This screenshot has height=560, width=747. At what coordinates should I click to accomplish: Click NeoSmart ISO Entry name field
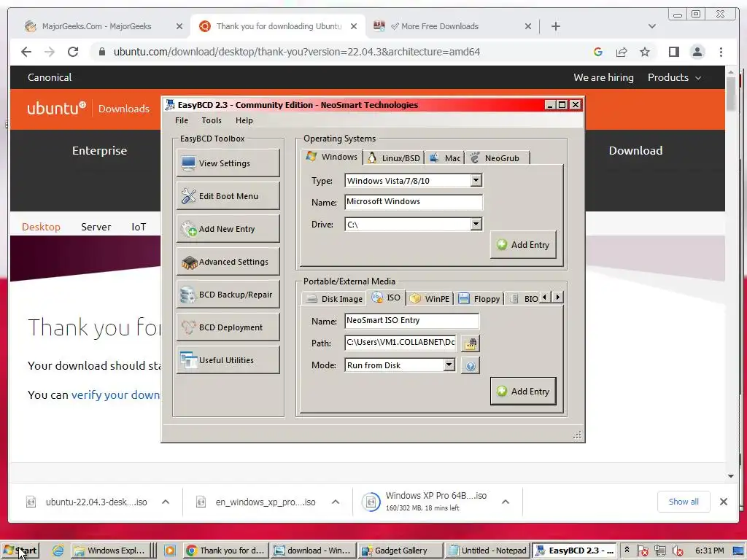(411, 321)
